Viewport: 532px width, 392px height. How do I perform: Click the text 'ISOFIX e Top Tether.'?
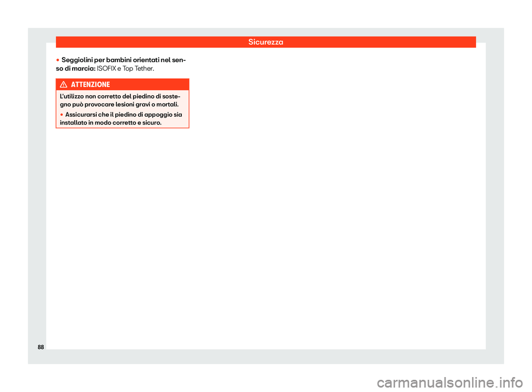pos(126,69)
